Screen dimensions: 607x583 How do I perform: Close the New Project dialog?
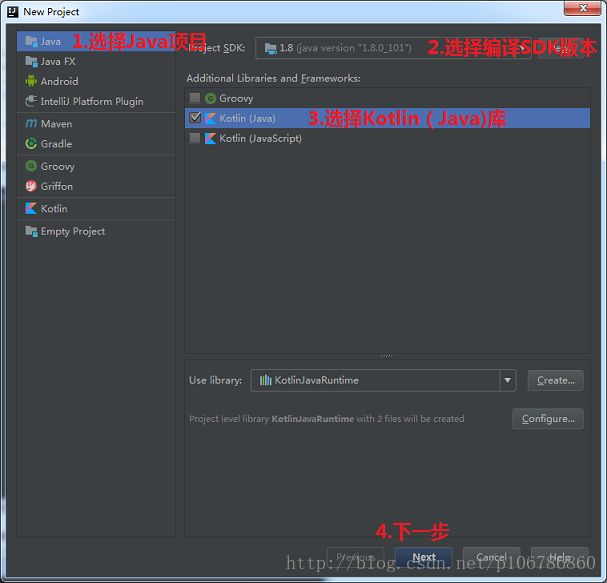coord(583,8)
